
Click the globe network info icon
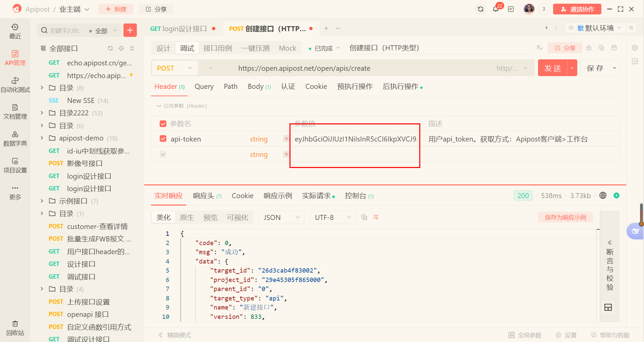click(x=603, y=195)
